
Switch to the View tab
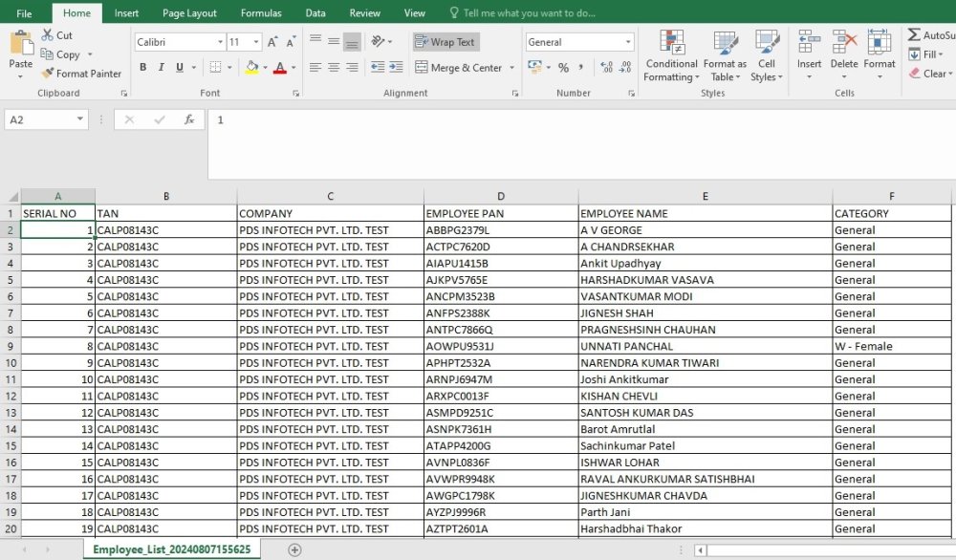[x=415, y=12]
